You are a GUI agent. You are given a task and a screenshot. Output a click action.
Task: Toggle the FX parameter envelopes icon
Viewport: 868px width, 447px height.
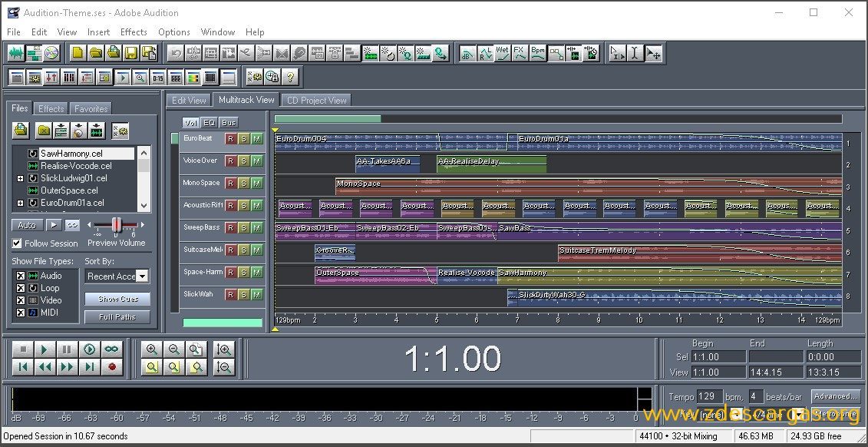[x=520, y=53]
